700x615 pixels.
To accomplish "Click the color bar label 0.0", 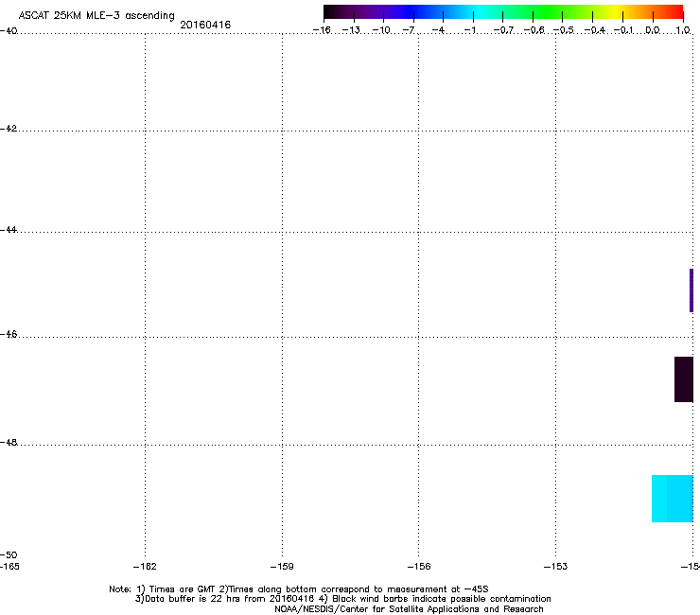I will pyautogui.click(x=653, y=30).
